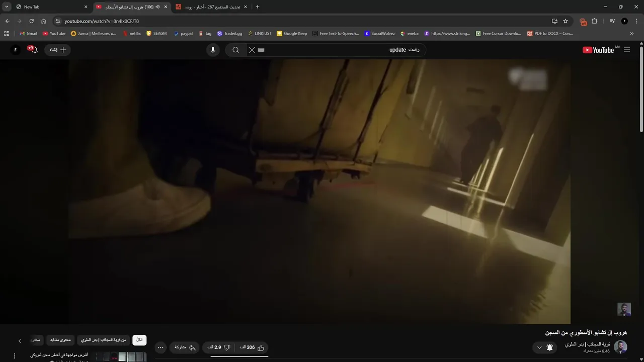
Task: Toggle the channel notification bell setting
Action: click(549, 347)
